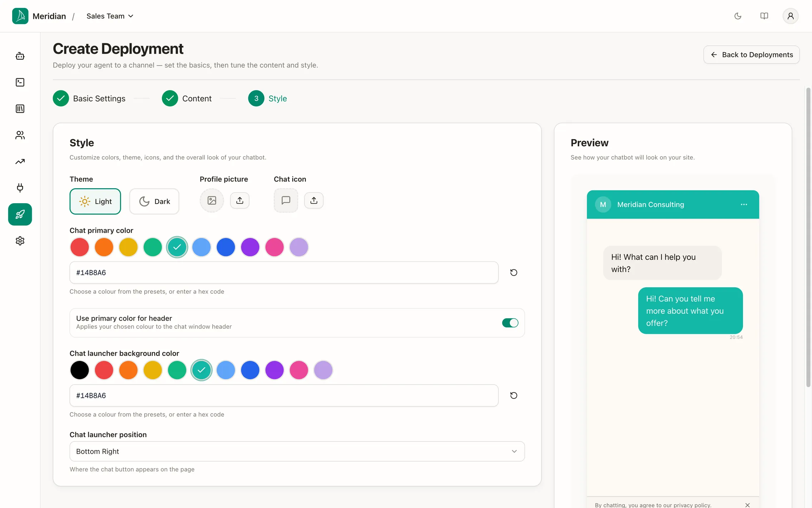The height and width of the screenshot is (508, 812).
Task: Open the preview chat header options menu
Action: coord(744,205)
